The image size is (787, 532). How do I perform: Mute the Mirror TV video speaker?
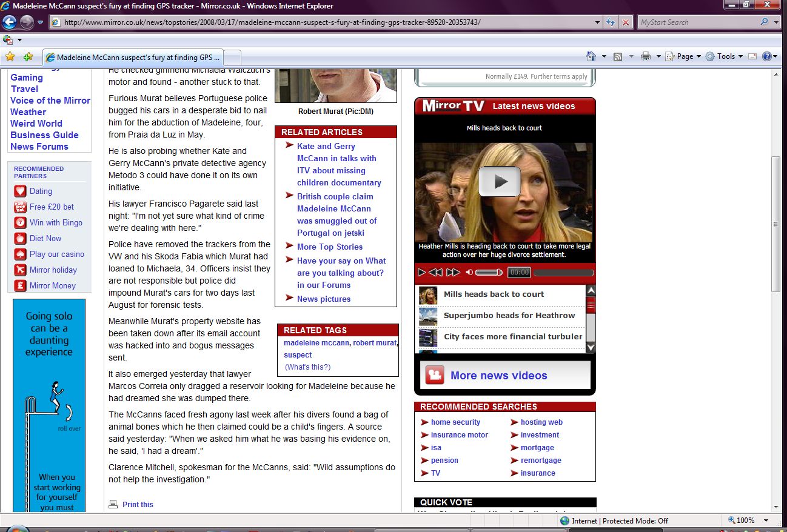click(x=469, y=273)
